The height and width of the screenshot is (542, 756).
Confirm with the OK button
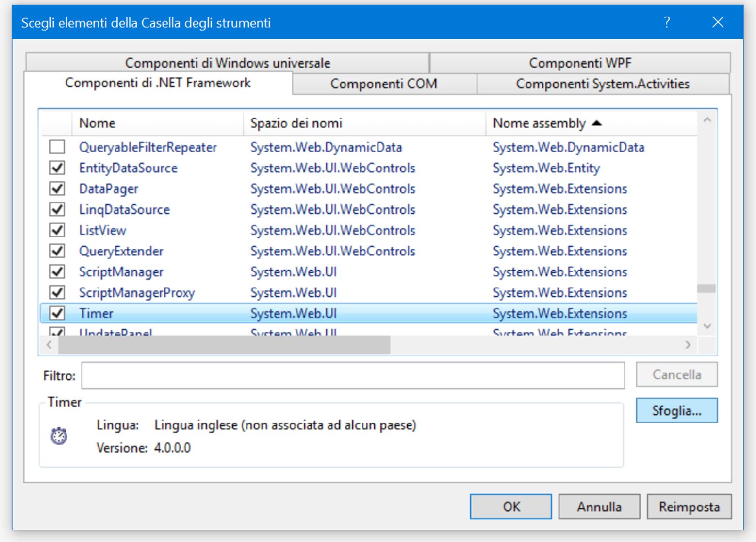[511, 507]
